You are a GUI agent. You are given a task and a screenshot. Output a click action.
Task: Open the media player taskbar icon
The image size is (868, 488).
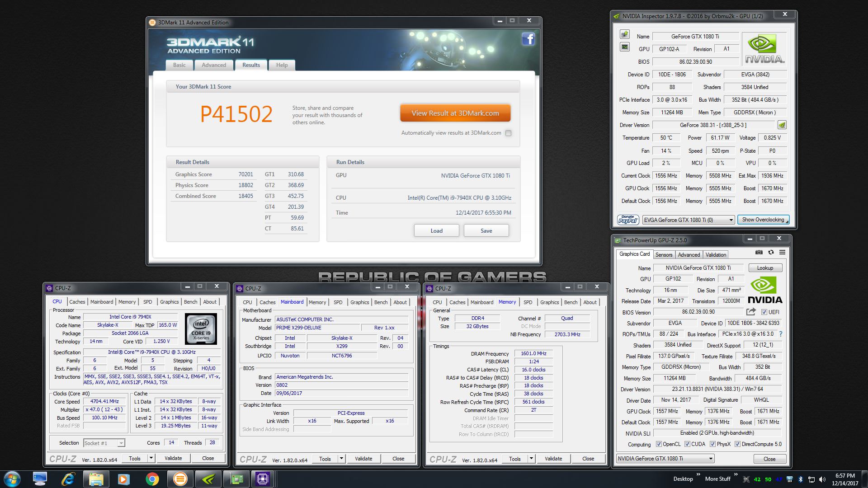coord(123,479)
